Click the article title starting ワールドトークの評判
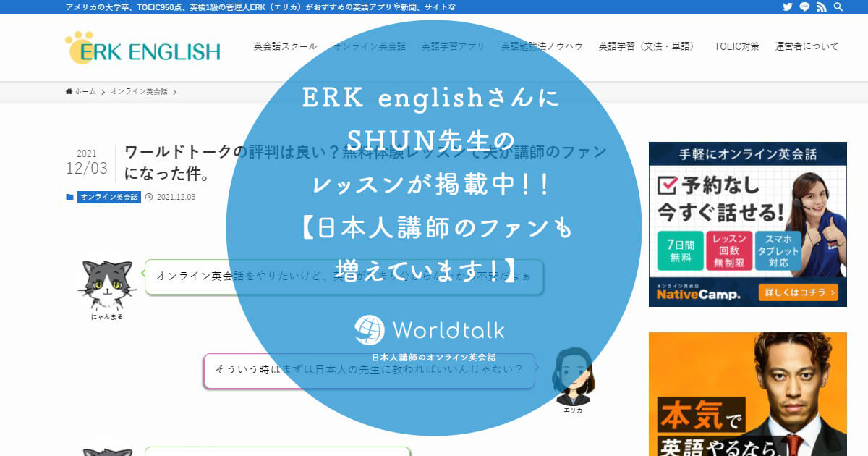868x456 pixels. 365,163
